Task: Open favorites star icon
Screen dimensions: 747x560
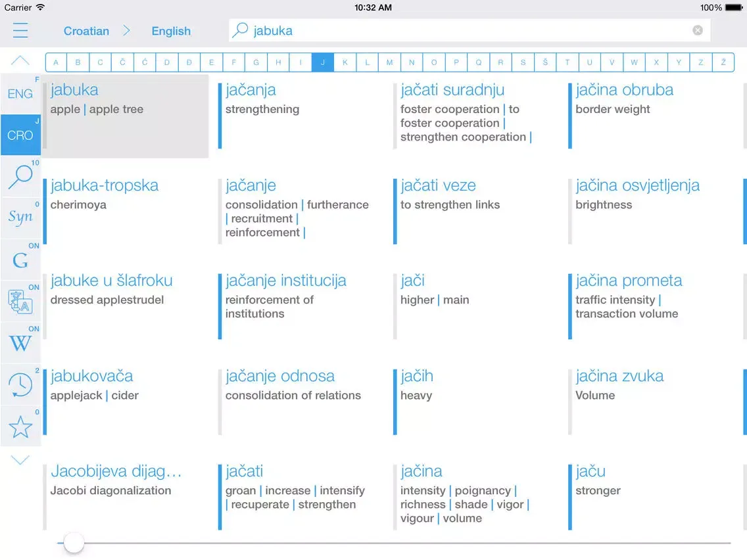Action: coord(20,426)
